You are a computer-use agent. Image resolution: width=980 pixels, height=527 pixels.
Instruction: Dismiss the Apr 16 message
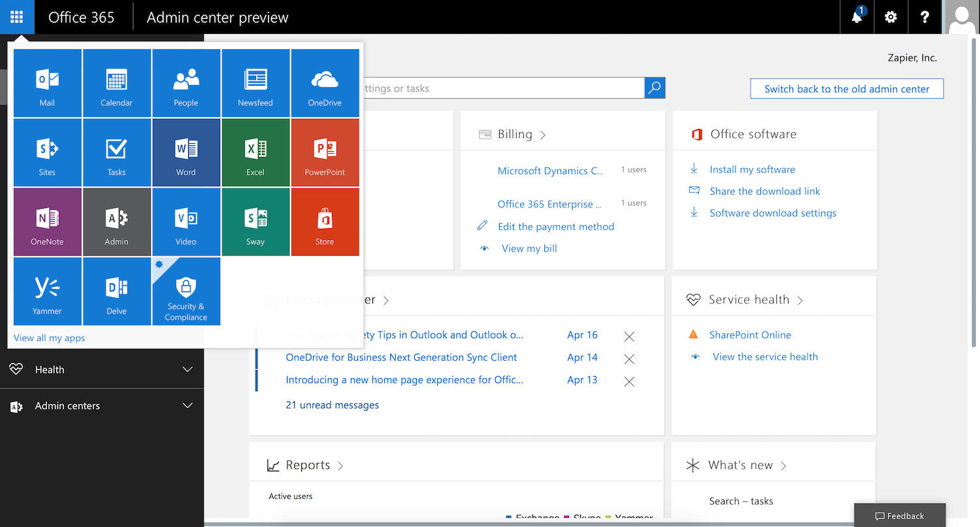coord(629,336)
